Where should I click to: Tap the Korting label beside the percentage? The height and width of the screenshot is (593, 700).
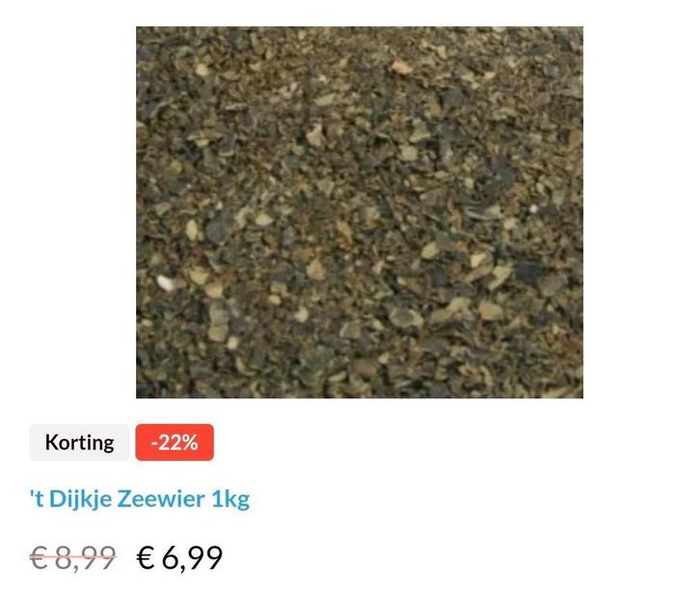(79, 442)
